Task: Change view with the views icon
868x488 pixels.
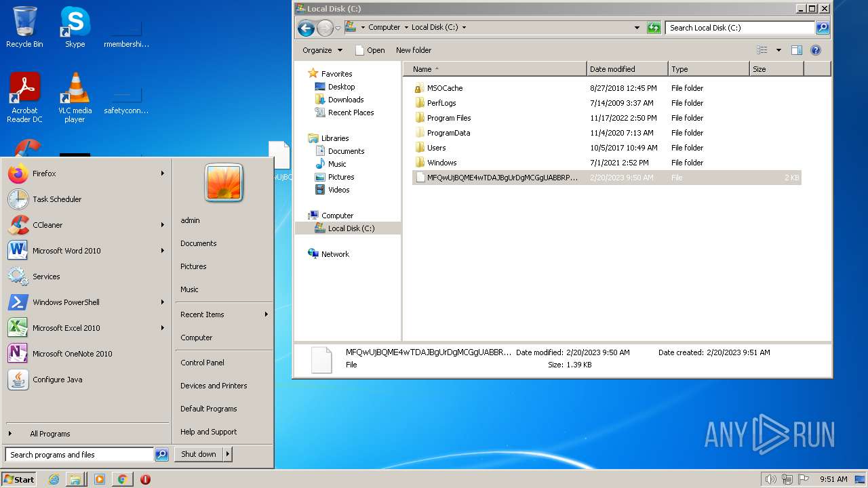Action: point(762,50)
